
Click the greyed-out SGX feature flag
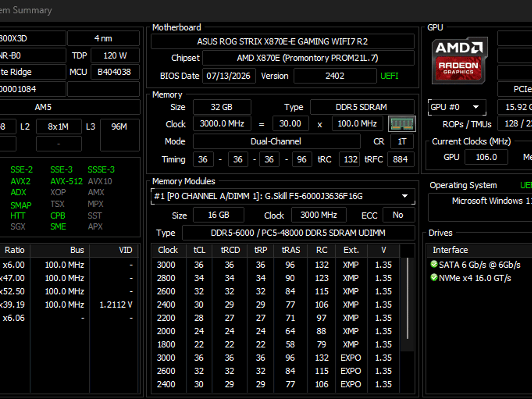(18, 227)
